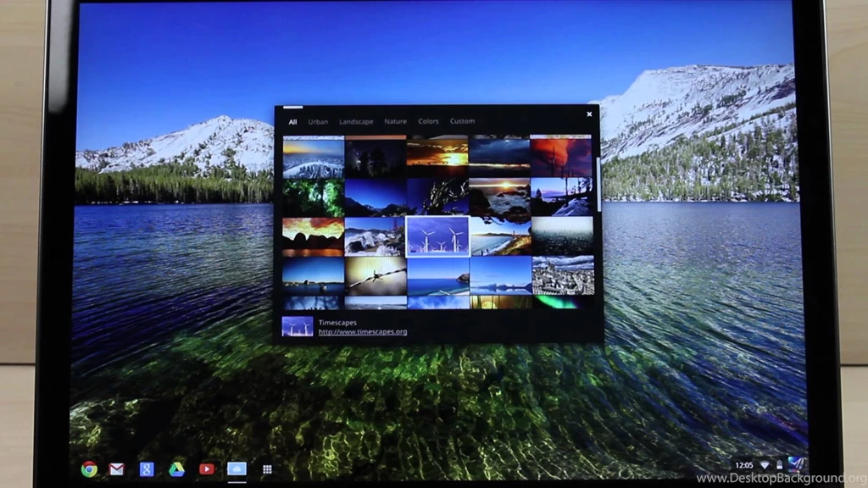Click the clock in the status area

coord(743,464)
